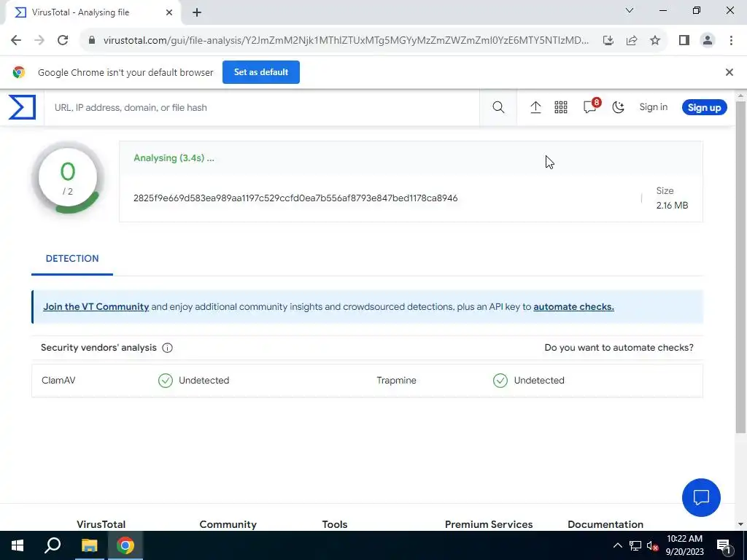Click the Tools footer heading
747x560 pixels.
[x=334, y=524]
